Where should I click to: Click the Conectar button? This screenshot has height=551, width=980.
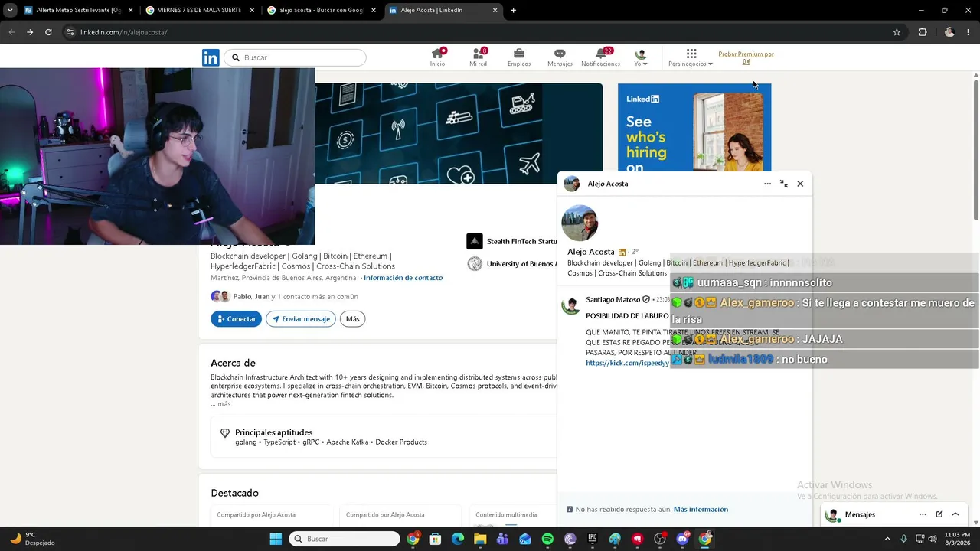click(236, 319)
